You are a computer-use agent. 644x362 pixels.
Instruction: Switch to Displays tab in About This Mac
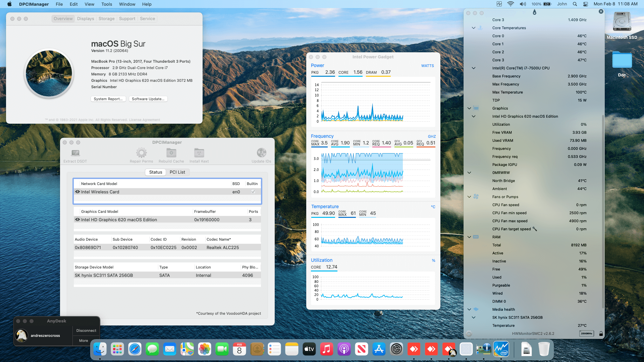click(x=86, y=19)
